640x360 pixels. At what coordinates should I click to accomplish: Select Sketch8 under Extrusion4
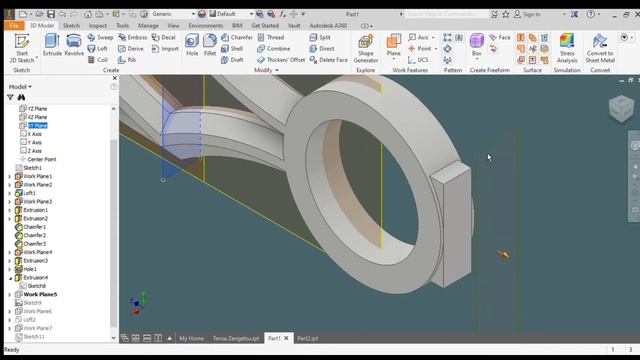[33, 286]
